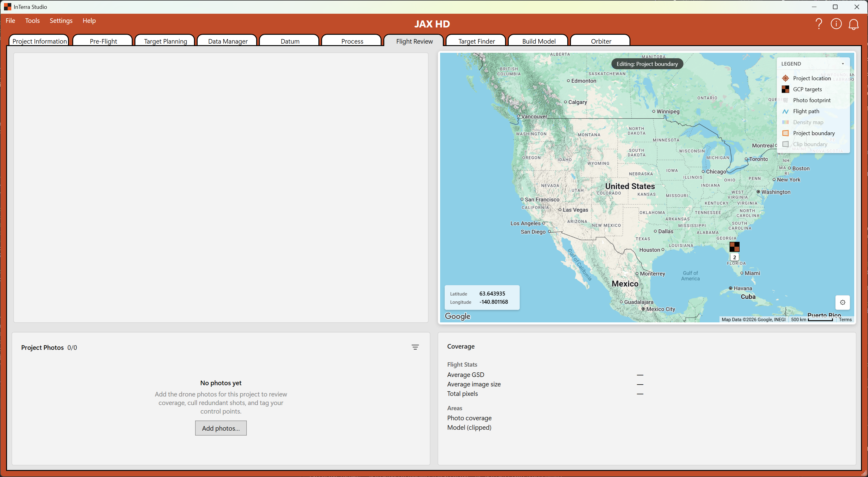
Task: Click the Coverage panel heading
Action: tap(461, 346)
